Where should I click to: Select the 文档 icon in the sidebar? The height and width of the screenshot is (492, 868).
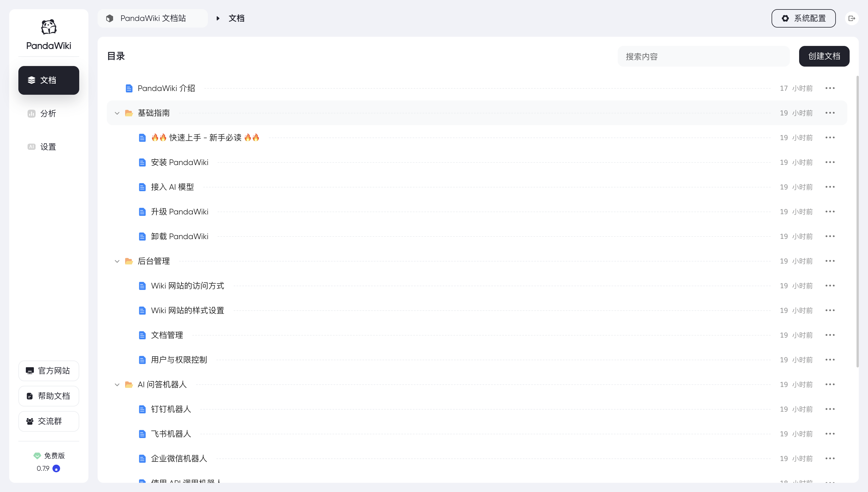click(31, 80)
